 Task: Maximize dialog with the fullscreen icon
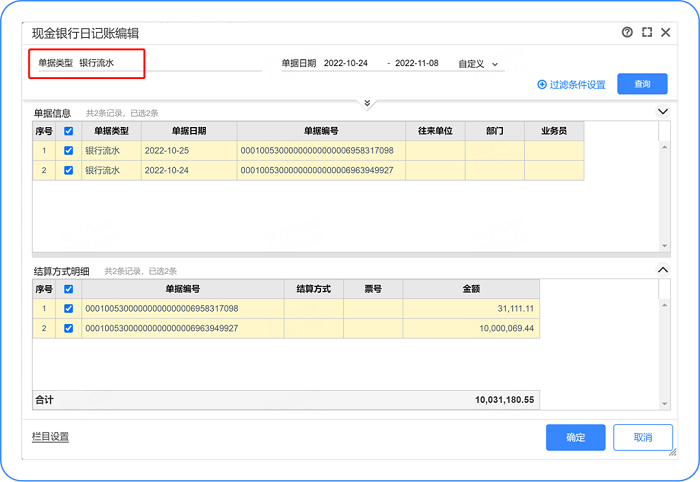pos(647,32)
